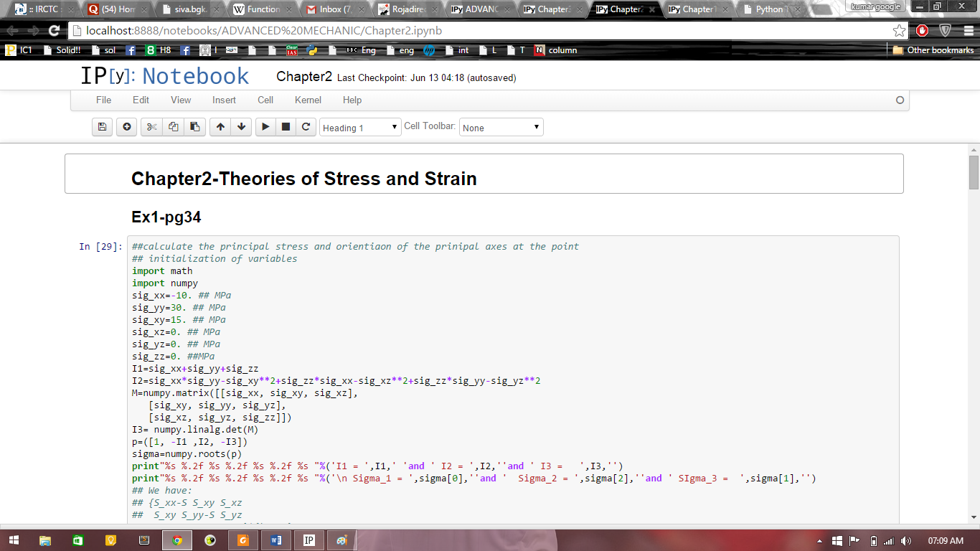
Task: Save the notebook with the floppy disk icon
Action: (x=102, y=127)
